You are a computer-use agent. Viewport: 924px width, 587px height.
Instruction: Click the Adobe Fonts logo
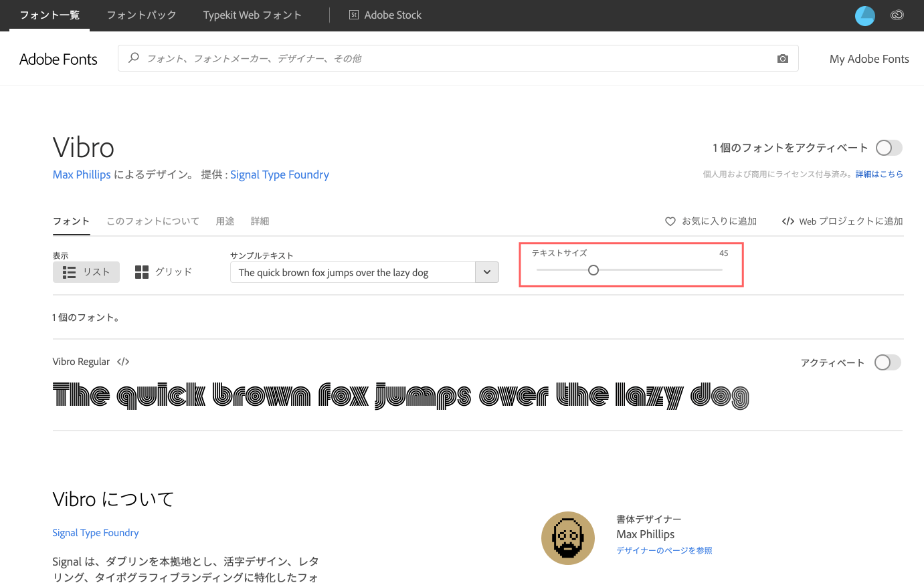click(x=58, y=59)
